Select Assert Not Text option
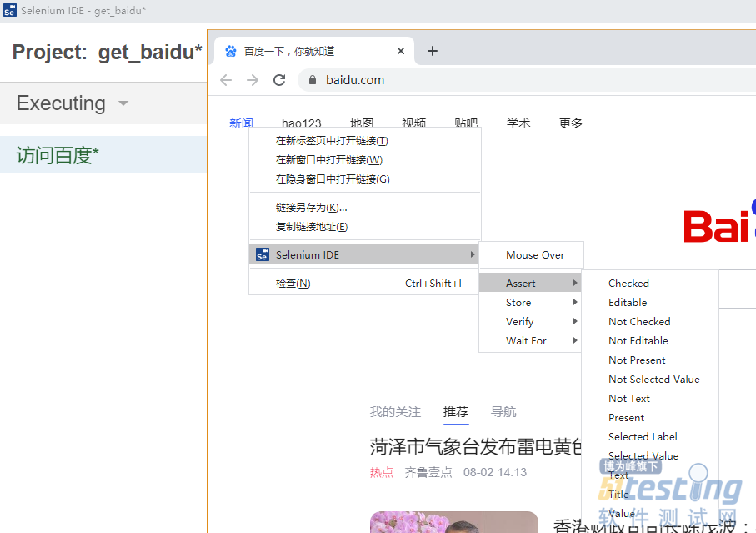 tap(650, 399)
